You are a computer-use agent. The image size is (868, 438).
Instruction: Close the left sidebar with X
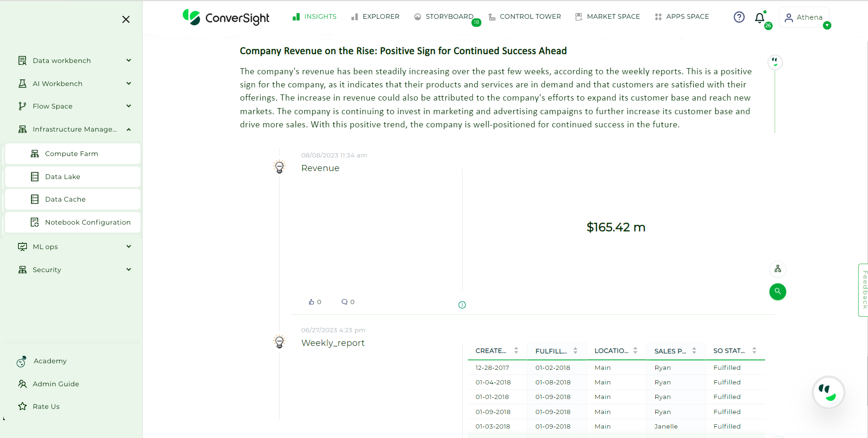(126, 19)
